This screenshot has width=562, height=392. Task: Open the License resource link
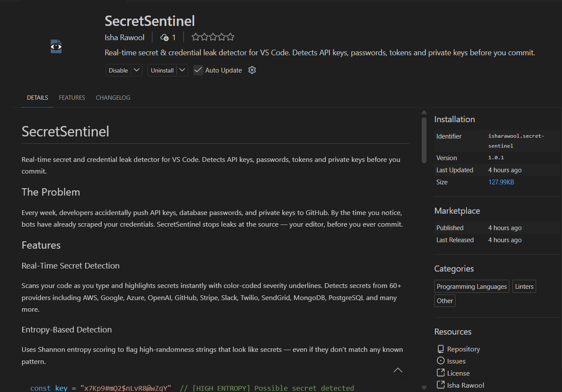coord(458,373)
